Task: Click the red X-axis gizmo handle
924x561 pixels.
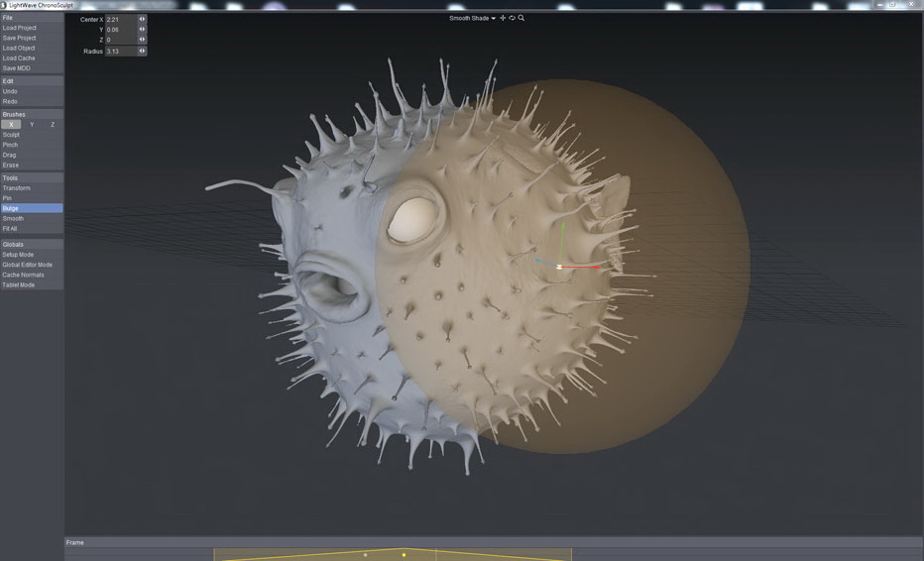Action: 596,267
